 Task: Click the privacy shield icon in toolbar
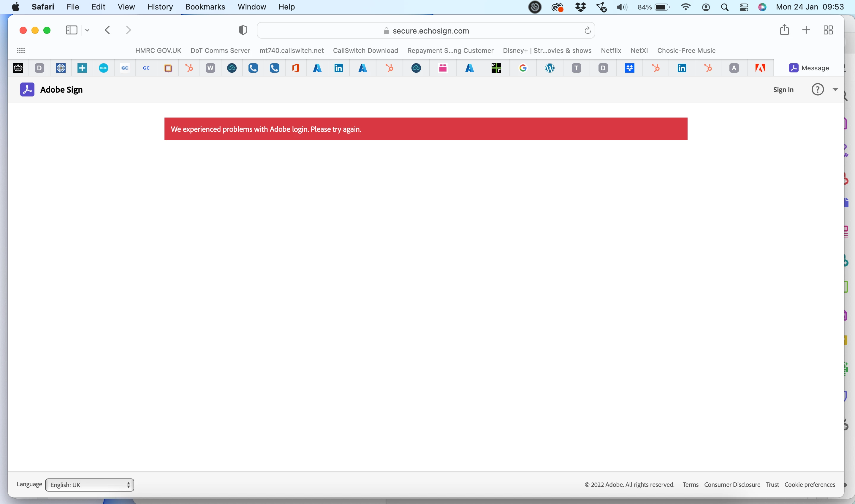point(243,31)
